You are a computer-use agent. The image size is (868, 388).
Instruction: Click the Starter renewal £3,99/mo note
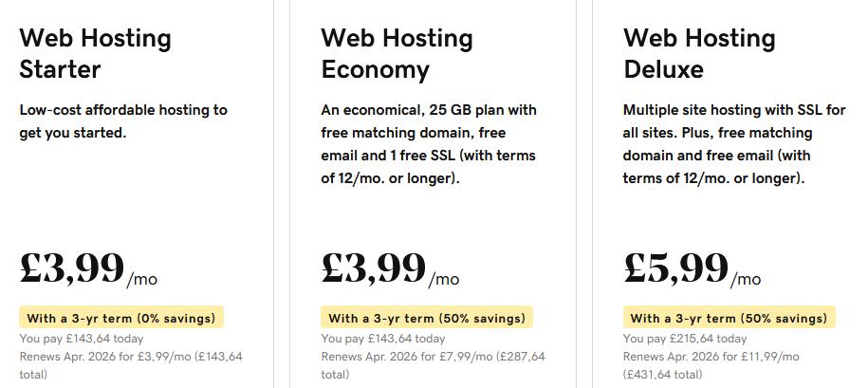[131, 365]
